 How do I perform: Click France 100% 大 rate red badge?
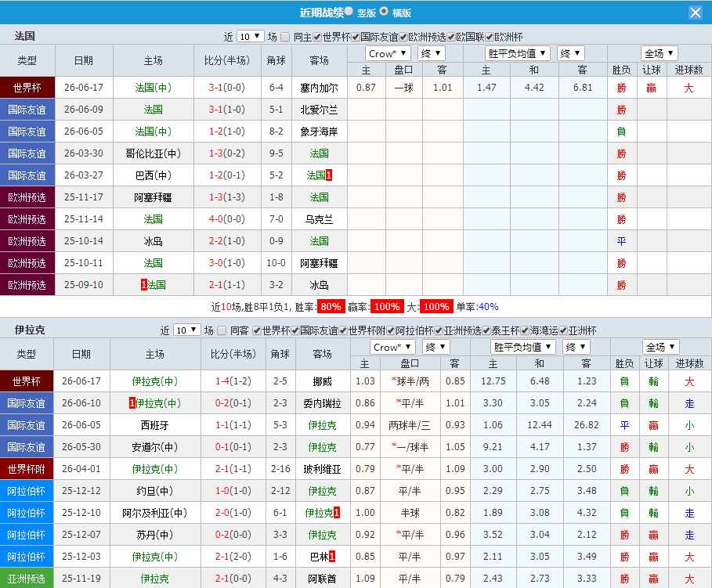click(x=436, y=307)
